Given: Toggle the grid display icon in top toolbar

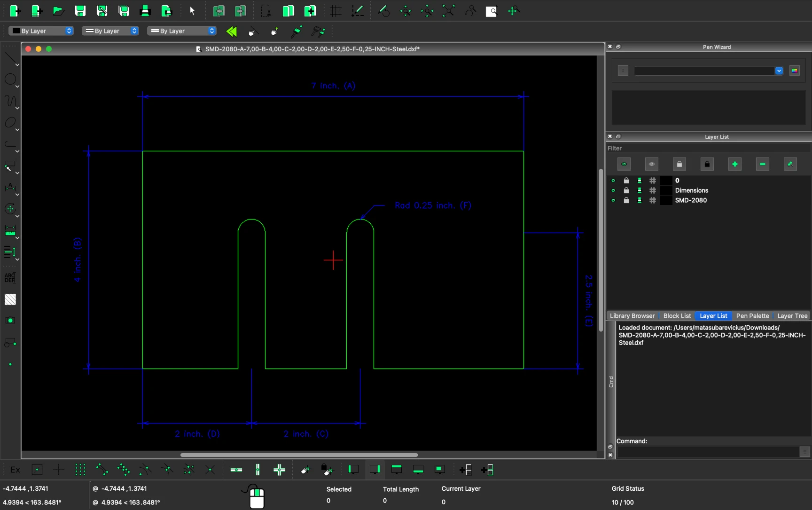Looking at the screenshot, I should (336, 11).
